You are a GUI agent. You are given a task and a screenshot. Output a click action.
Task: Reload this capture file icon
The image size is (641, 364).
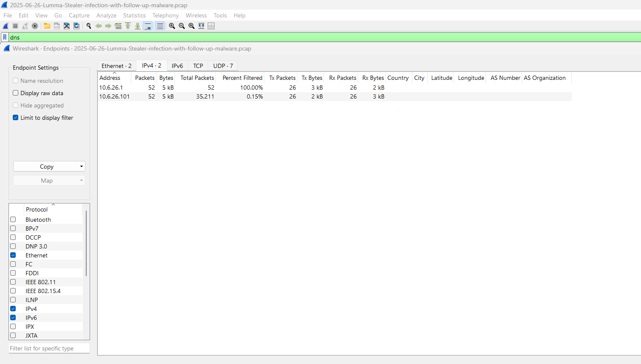(76, 26)
